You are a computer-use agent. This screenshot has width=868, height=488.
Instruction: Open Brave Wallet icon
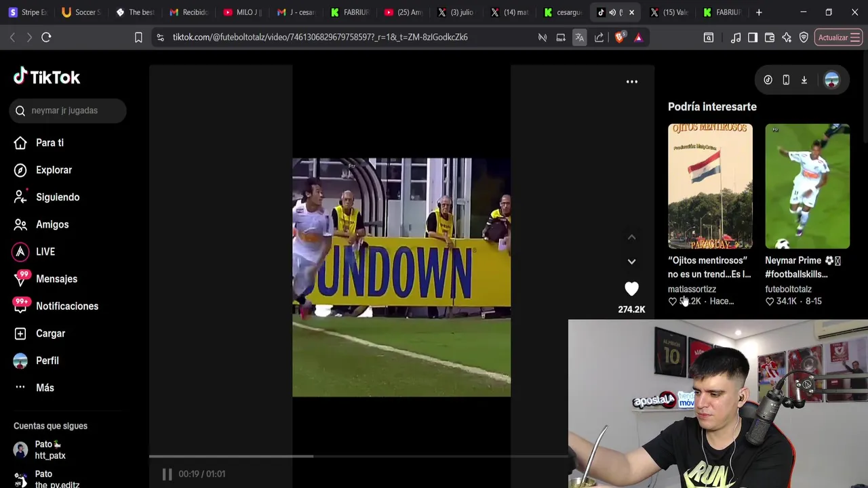point(770,37)
